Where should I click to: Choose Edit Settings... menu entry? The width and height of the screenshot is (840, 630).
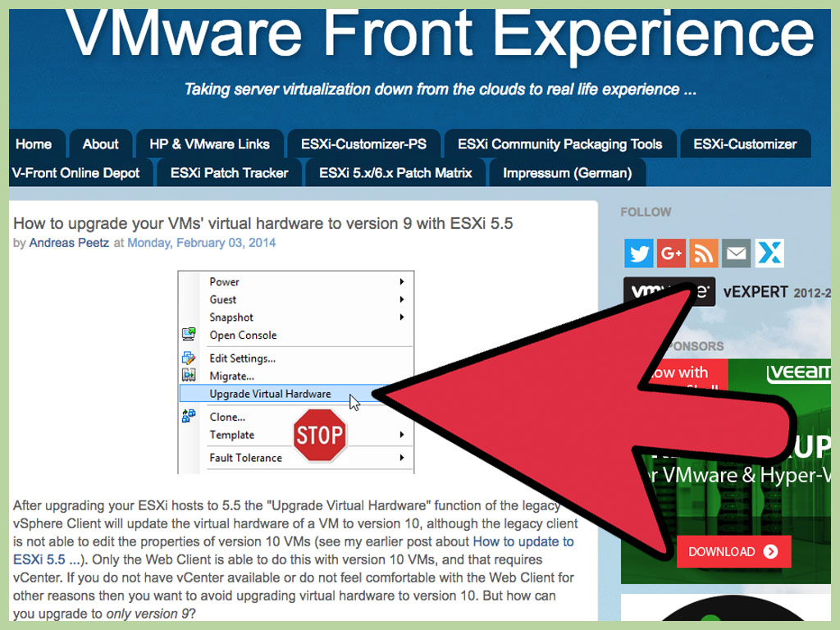pyautogui.click(x=243, y=358)
